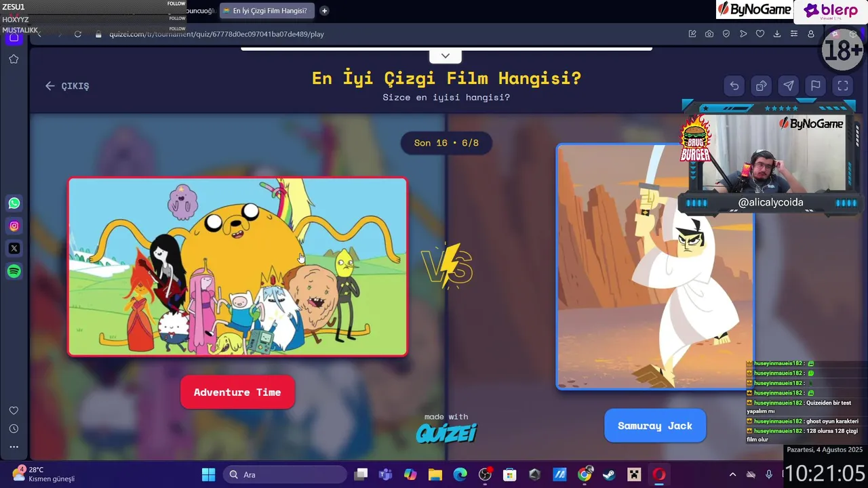This screenshot has height=488, width=868.
Task: Open WhatsApp in the Opera sidebar
Action: coord(14,203)
